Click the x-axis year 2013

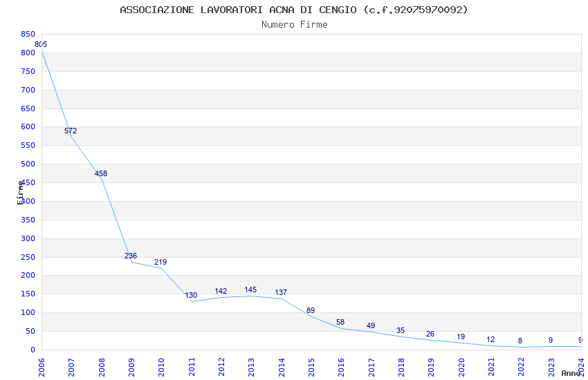[x=251, y=368]
